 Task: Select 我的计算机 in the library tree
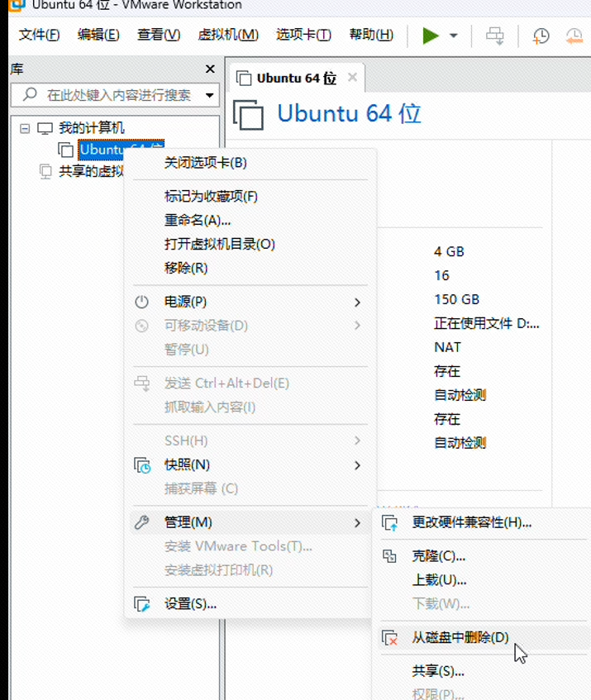pos(92,128)
